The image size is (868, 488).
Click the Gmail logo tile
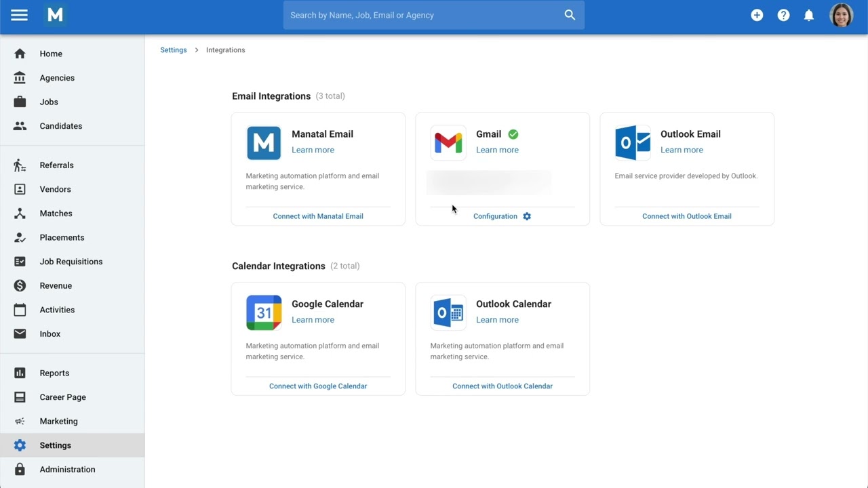pyautogui.click(x=448, y=142)
